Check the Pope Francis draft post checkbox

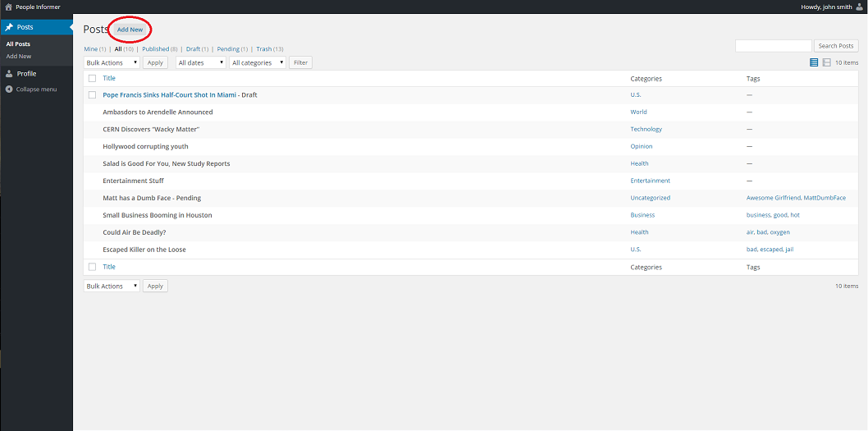92,95
